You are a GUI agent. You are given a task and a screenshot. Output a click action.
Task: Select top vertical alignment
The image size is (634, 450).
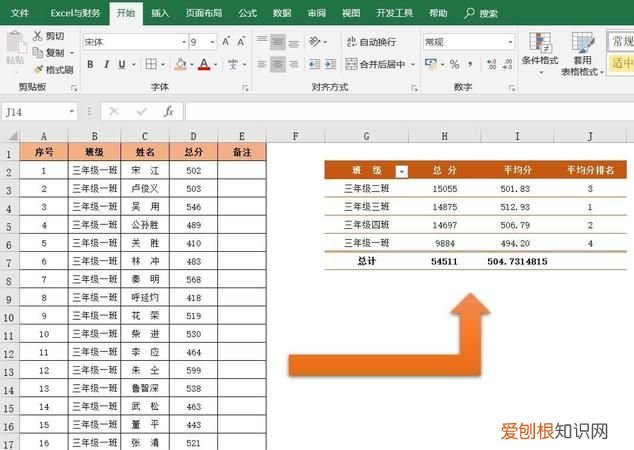[262, 41]
